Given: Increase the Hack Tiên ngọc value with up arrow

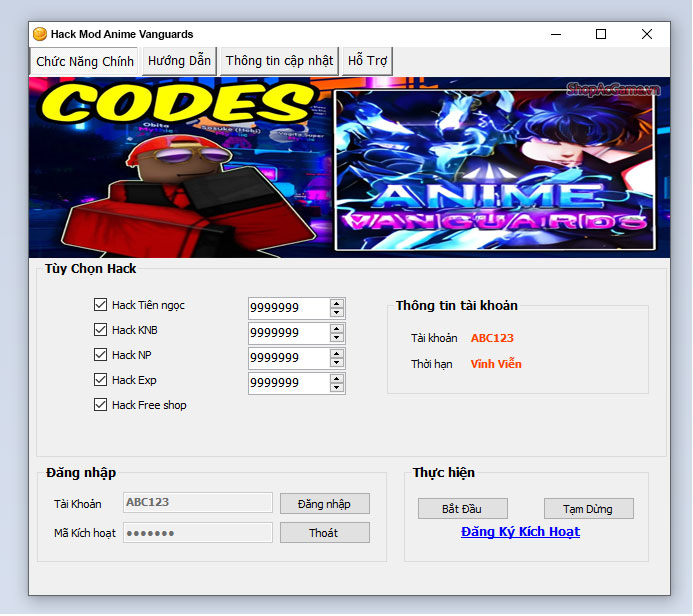Looking at the screenshot, I should [x=337, y=304].
